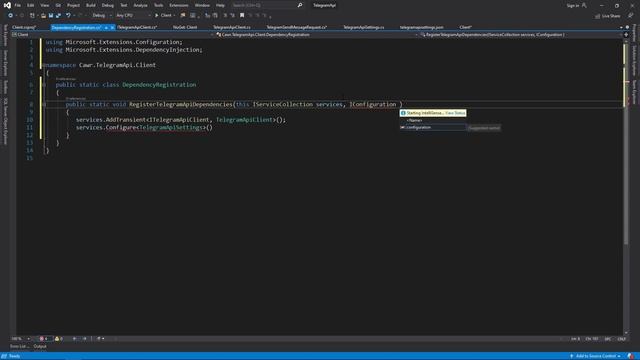This screenshot has width=640, height=360.
Task: Open the Test menu
Action: coord(124,5)
